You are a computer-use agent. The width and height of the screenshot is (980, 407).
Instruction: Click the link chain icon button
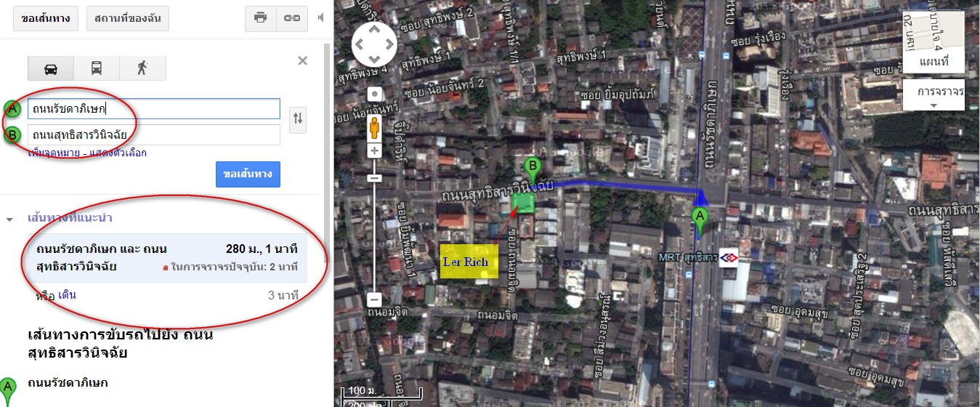pyautogui.click(x=292, y=19)
